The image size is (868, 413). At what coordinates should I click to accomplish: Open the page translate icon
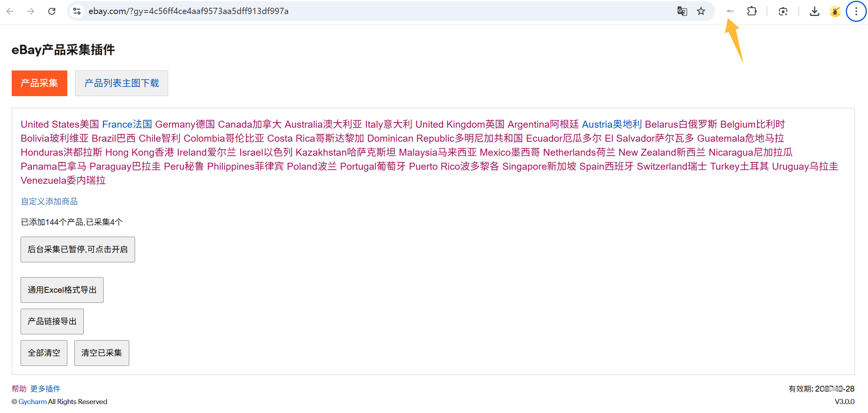click(x=682, y=11)
